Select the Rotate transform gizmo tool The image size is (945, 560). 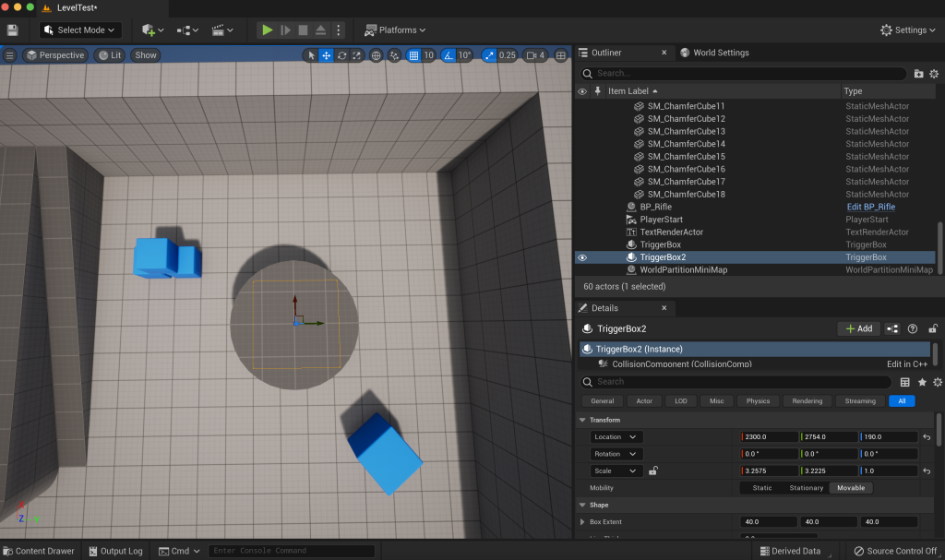(x=341, y=55)
